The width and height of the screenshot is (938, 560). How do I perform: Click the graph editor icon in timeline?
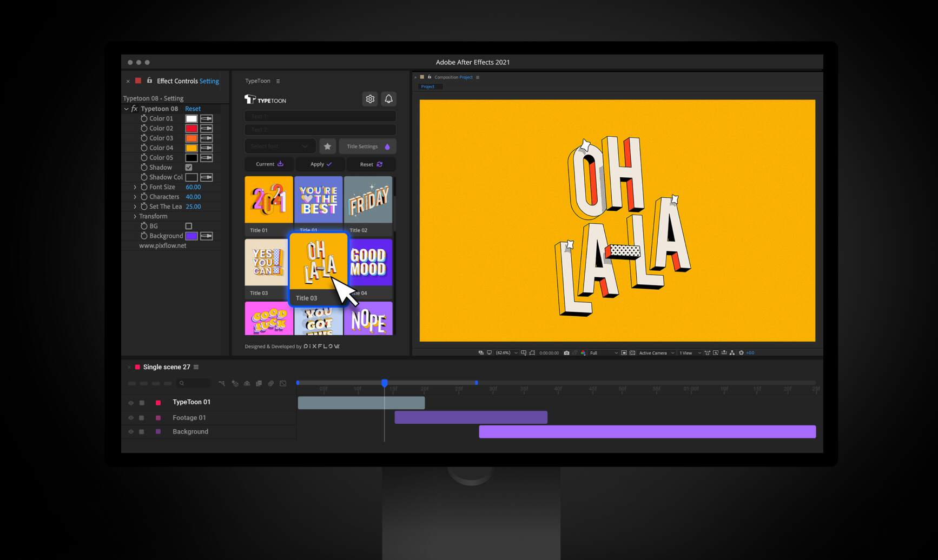[x=283, y=383]
